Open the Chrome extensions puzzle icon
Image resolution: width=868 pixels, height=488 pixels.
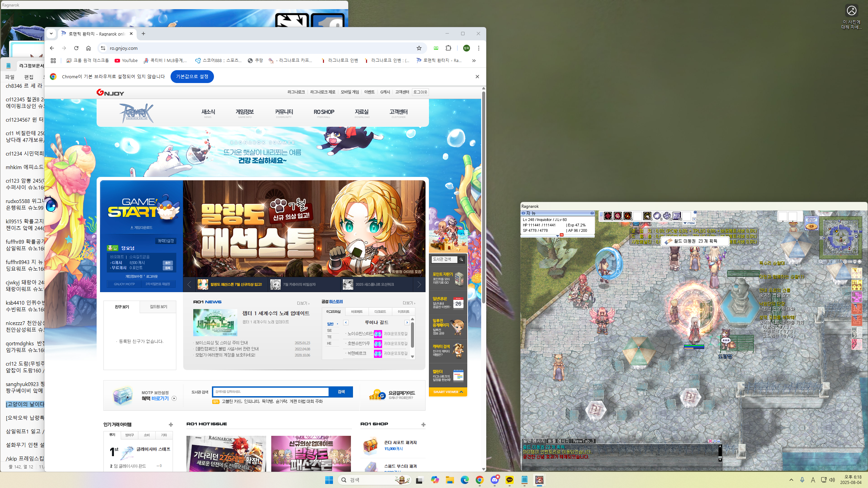click(449, 48)
